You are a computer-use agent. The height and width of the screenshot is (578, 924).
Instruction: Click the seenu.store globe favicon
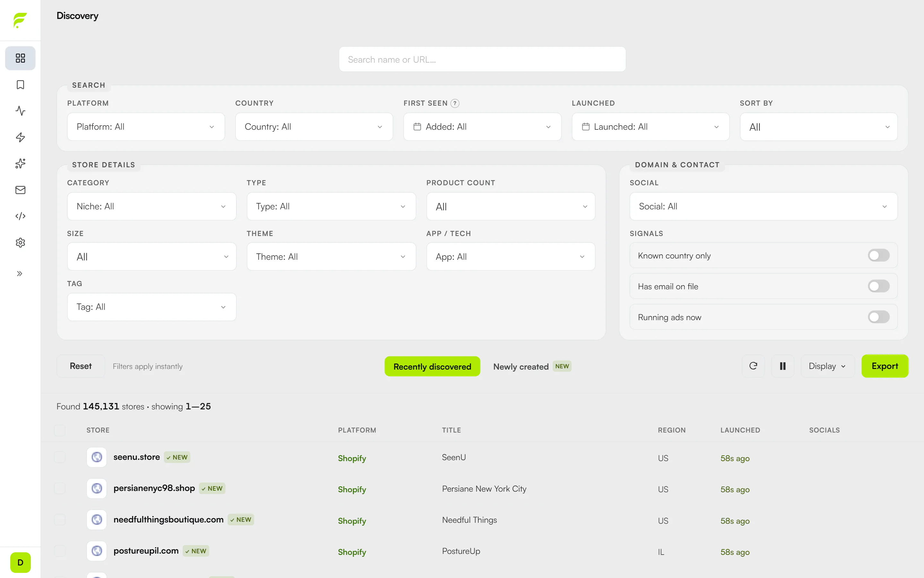[x=97, y=457]
